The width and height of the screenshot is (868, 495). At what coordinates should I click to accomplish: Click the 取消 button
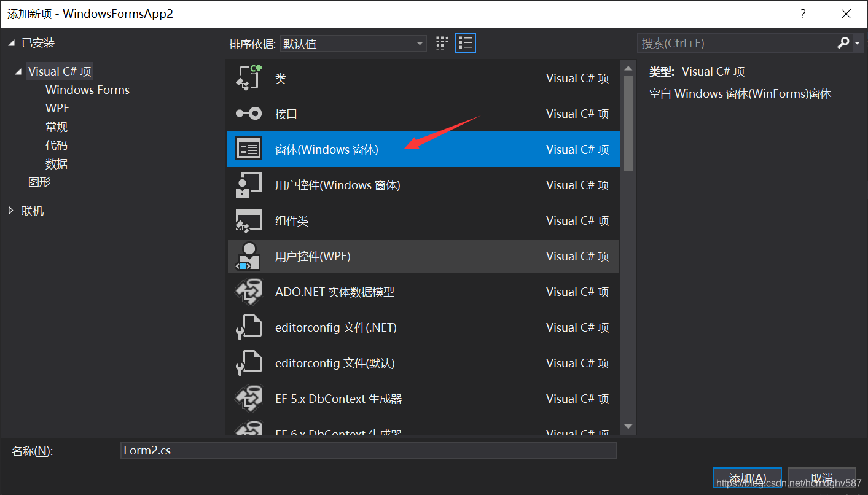[x=822, y=478]
